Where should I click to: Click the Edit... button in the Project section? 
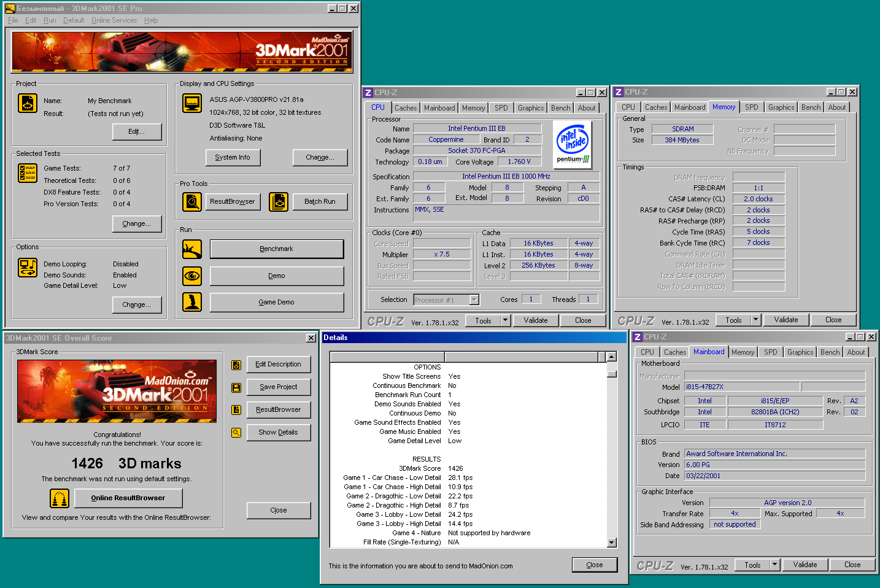coord(137,132)
